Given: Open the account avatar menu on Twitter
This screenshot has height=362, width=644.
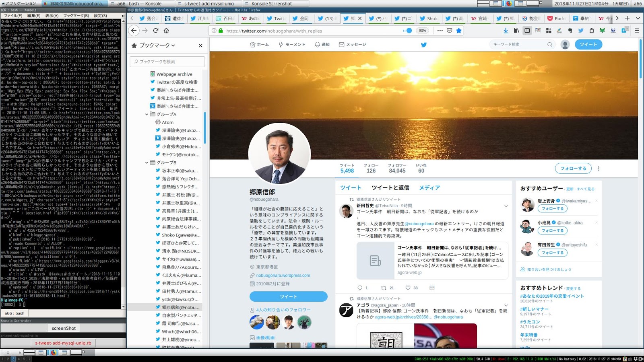Looking at the screenshot, I should 565,45.
